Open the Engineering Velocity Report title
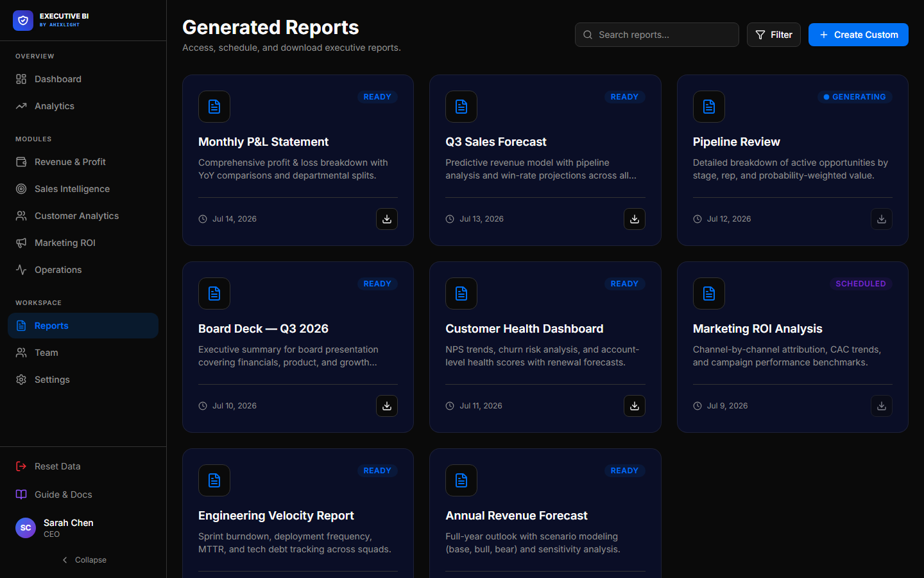The height and width of the screenshot is (578, 924). point(276,516)
